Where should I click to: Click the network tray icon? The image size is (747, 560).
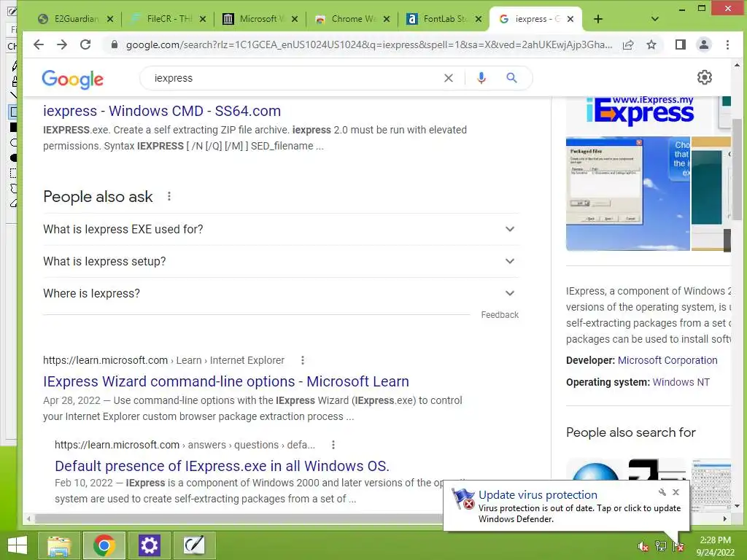pos(661,547)
